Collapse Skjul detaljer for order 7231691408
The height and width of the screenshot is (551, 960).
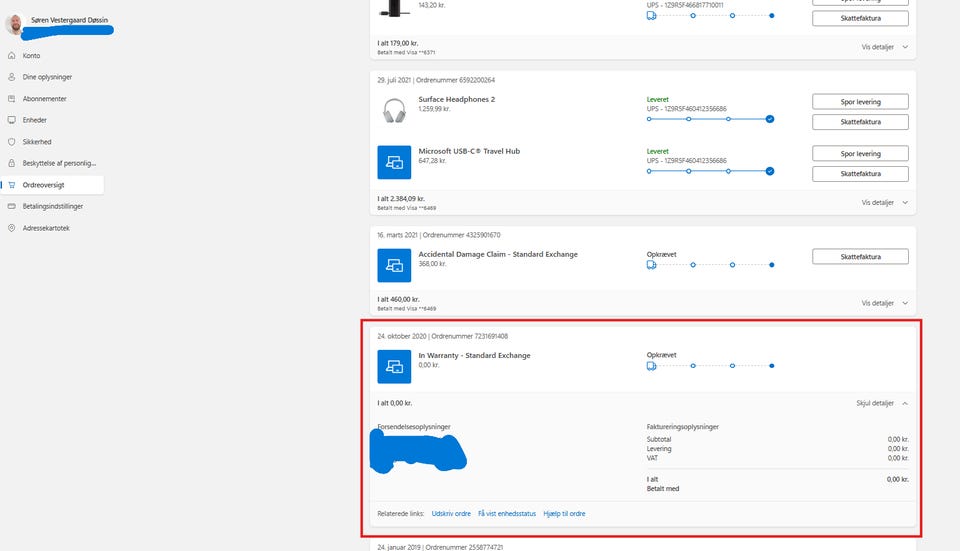click(882, 403)
